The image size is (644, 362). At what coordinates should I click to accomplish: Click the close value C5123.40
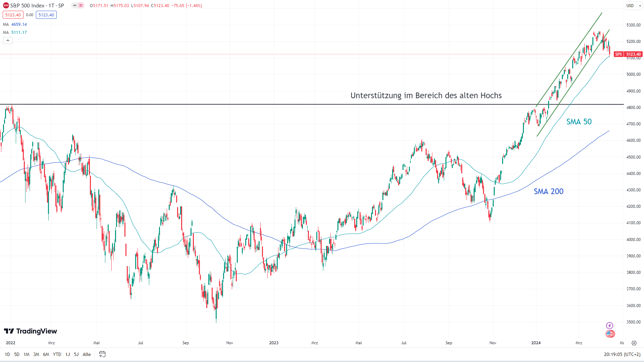(160, 6)
